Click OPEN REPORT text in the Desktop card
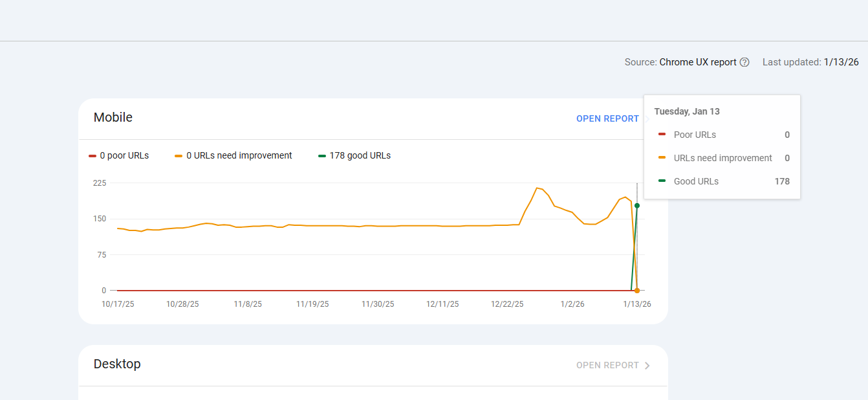This screenshot has width=868, height=400. (x=607, y=365)
